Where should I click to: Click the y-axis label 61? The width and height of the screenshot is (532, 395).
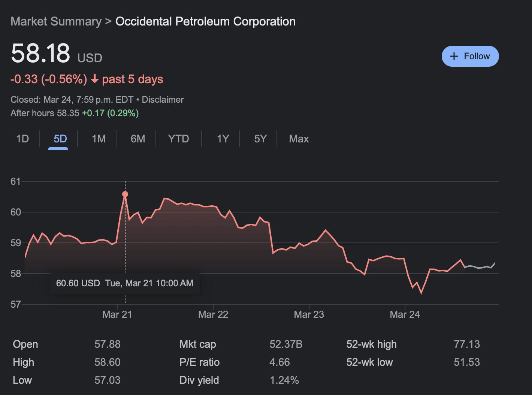[x=15, y=181]
